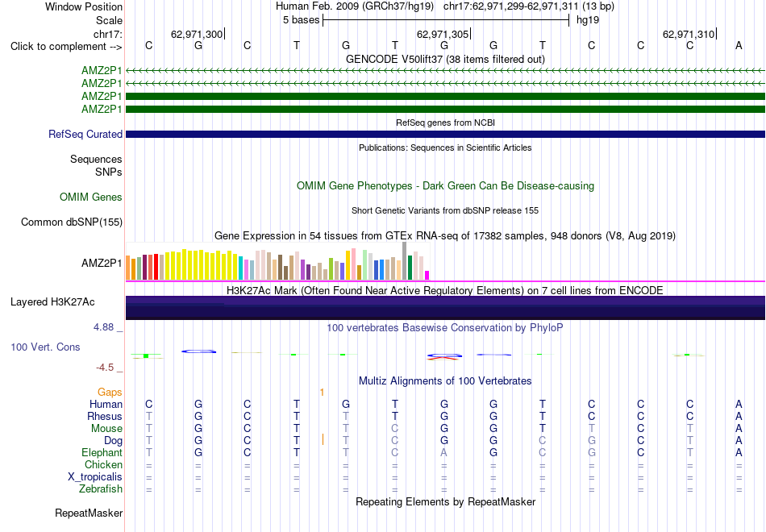The image size is (766, 532).
Task: Click the GTEx AMZ2P1 expression bar chart
Action: tap(277, 261)
